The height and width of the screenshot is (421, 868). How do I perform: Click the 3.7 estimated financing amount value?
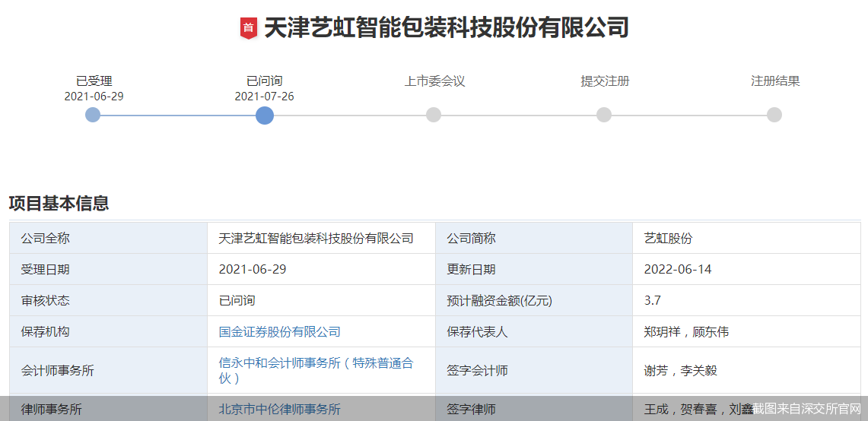[652, 300]
